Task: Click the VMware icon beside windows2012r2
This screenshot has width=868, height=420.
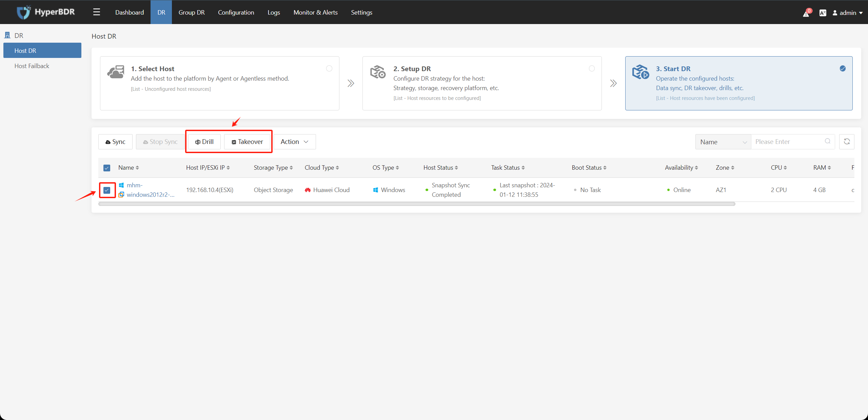Action: tap(121, 194)
